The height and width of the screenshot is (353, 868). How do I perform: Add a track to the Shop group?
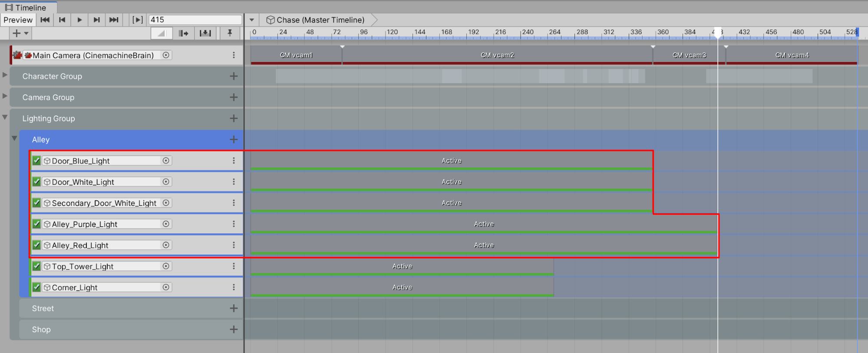[x=234, y=330]
